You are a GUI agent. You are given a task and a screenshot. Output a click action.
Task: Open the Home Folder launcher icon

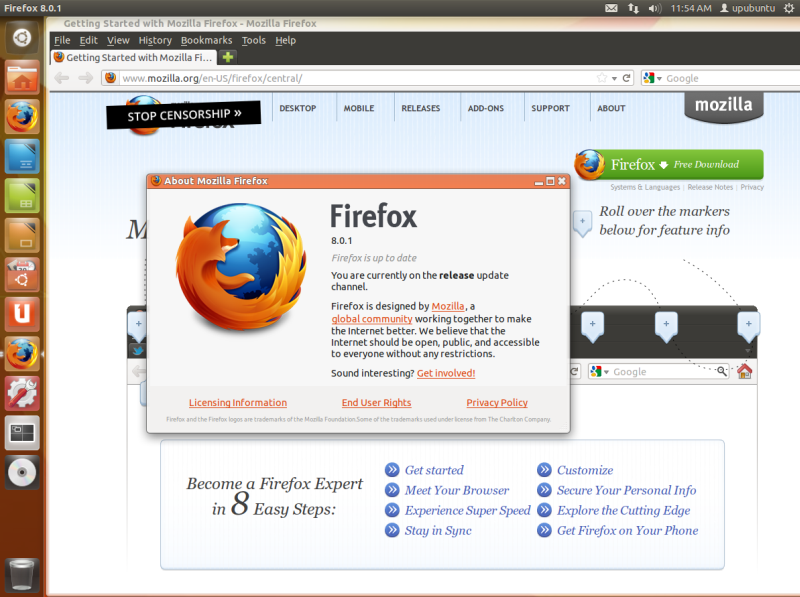(22, 77)
